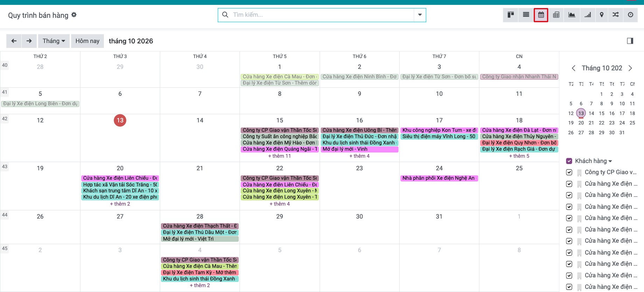The height and width of the screenshot is (292, 644).
Task: Select the Calendar view icon
Action: (541, 15)
